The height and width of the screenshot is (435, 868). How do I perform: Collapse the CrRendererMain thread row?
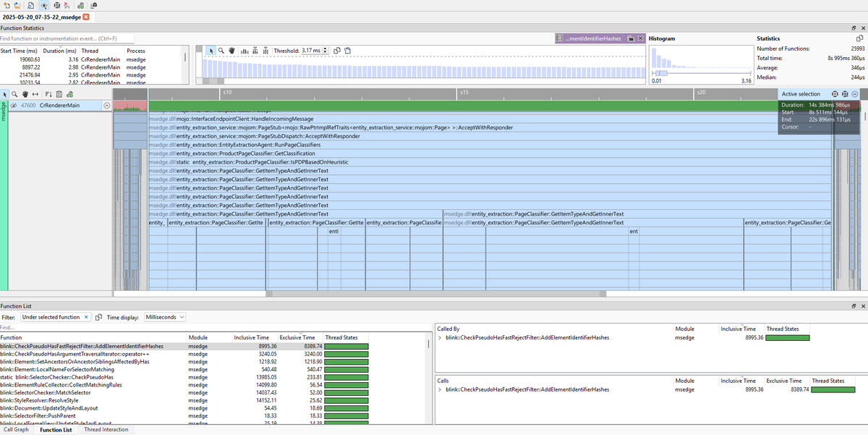[107, 106]
